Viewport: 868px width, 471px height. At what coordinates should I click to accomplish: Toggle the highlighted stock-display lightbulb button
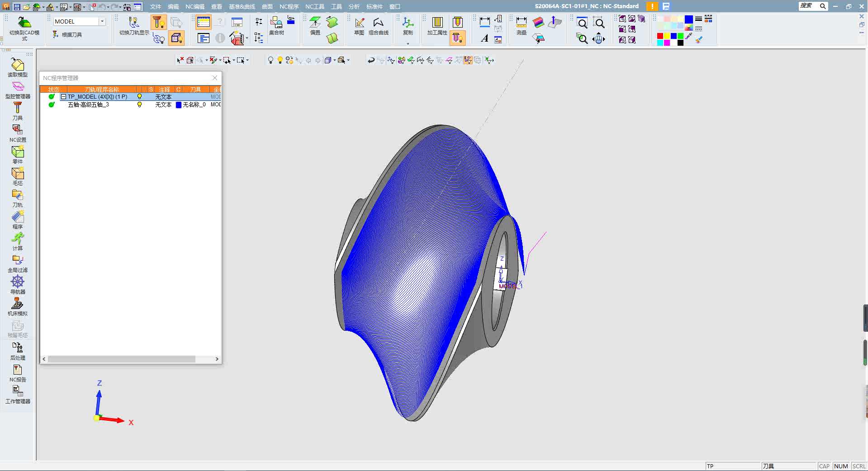pyautogui.click(x=176, y=38)
